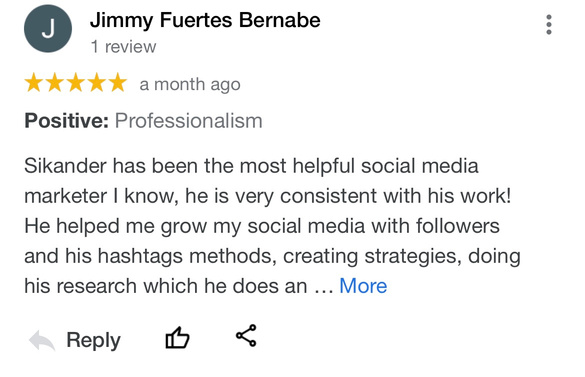Click the first gold star
585x377 pixels.
tap(34, 83)
